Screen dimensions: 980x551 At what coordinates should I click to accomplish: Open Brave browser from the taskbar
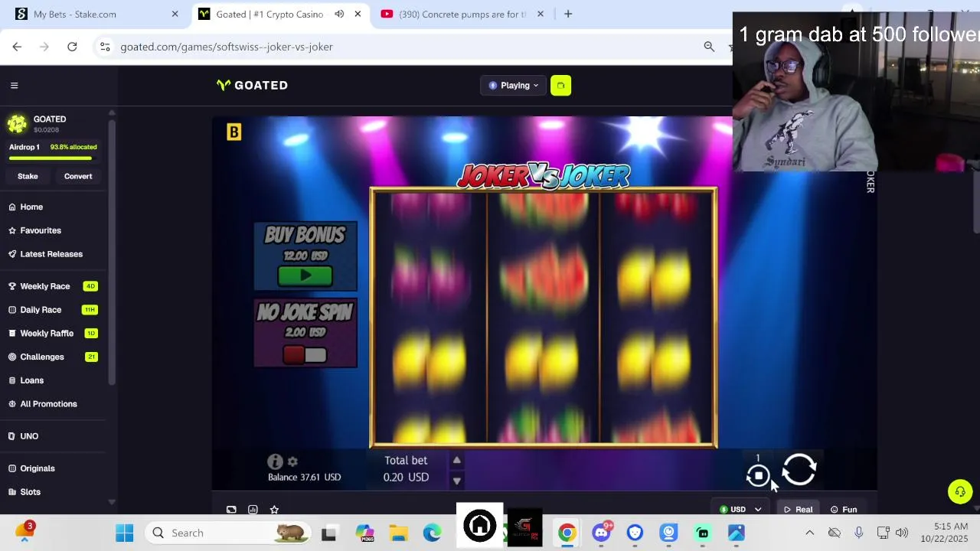pos(635,533)
